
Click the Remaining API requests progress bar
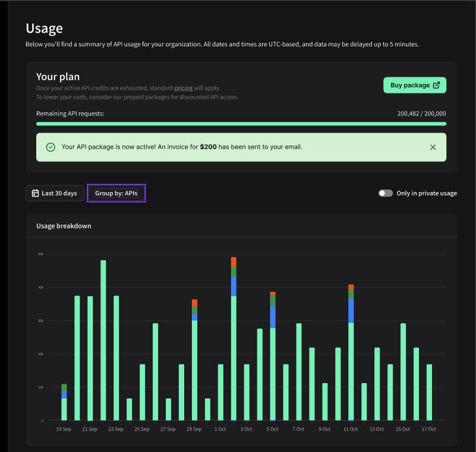(241, 124)
